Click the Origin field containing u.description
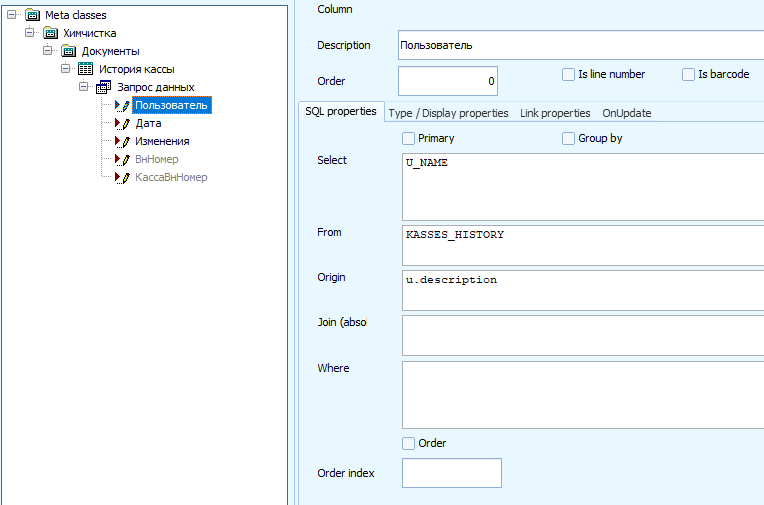Image resolution: width=764 pixels, height=505 pixels. 583,291
